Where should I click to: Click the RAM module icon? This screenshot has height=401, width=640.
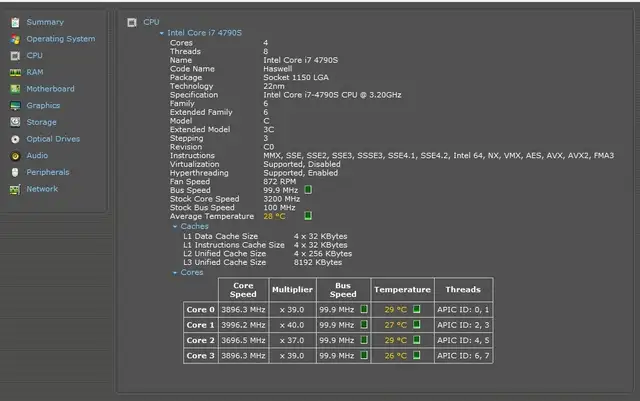click(x=15, y=72)
